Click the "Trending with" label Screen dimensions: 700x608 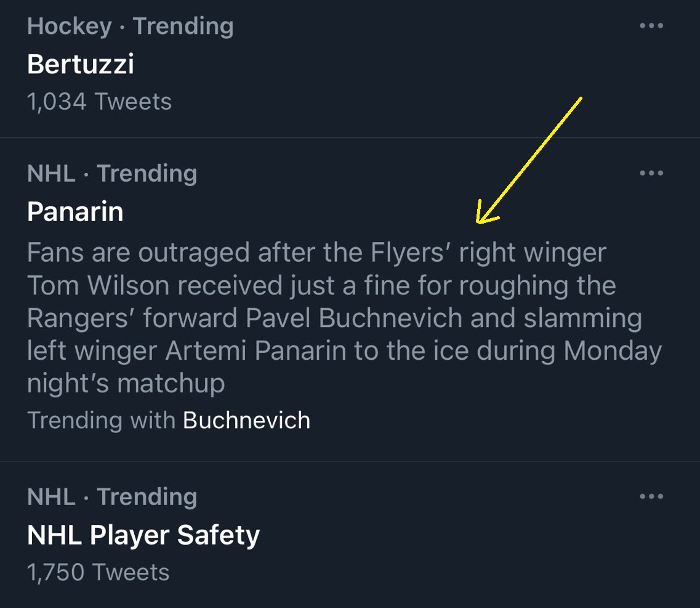coord(101,420)
